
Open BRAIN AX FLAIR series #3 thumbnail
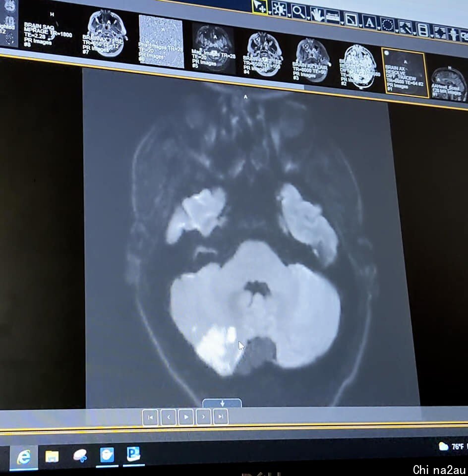click(x=312, y=60)
